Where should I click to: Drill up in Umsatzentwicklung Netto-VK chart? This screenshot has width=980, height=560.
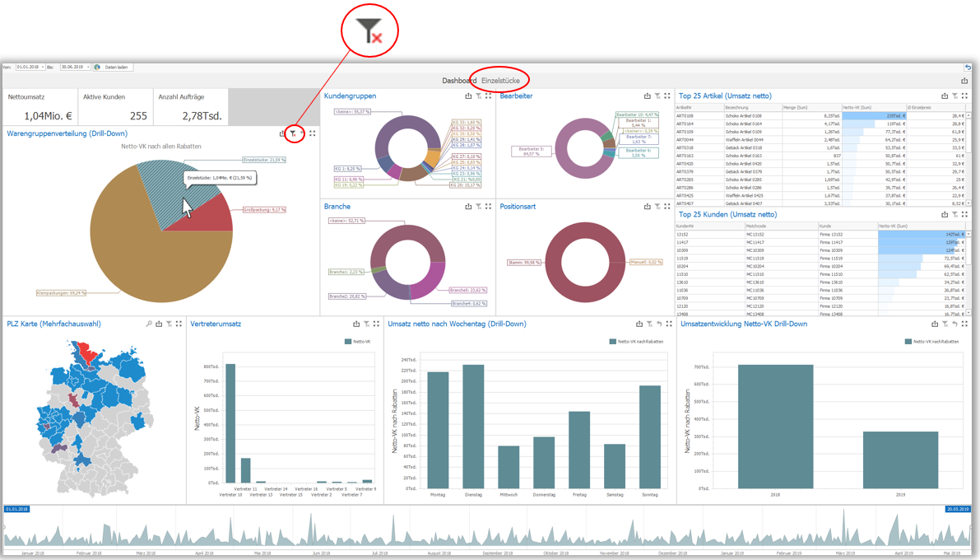tap(954, 324)
